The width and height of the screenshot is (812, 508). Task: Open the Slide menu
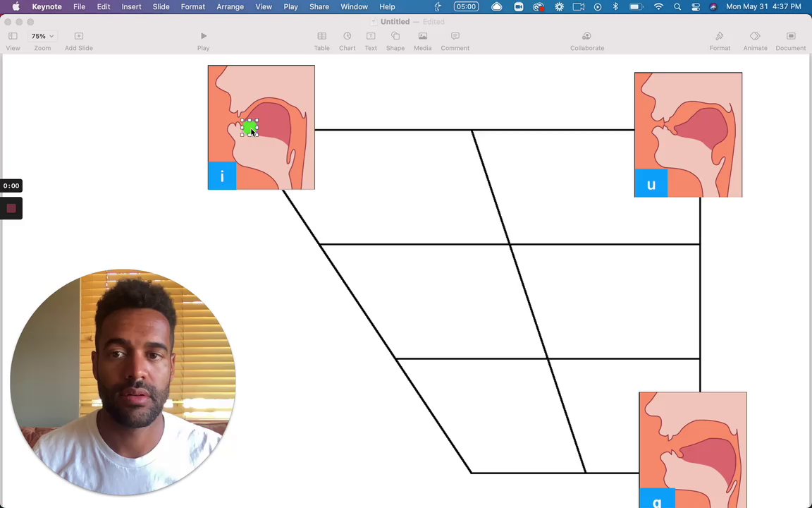click(161, 7)
